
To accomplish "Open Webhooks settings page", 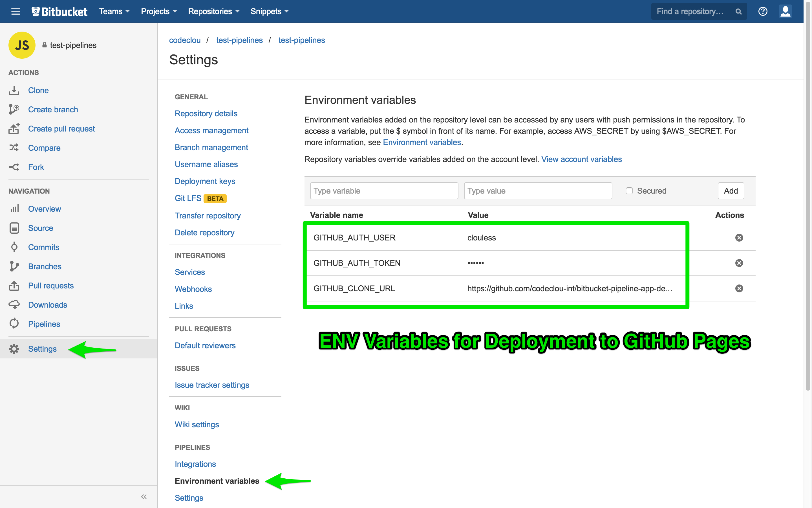I will [x=193, y=289].
